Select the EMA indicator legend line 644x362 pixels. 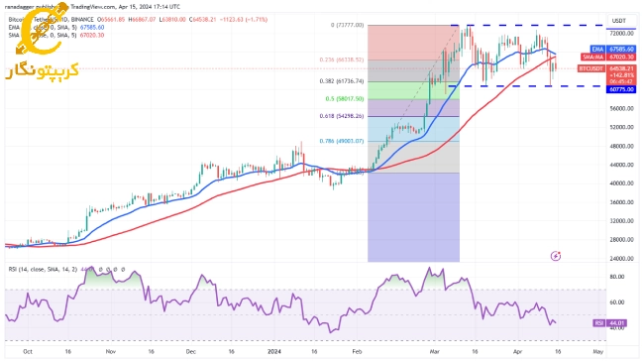point(56,28)
